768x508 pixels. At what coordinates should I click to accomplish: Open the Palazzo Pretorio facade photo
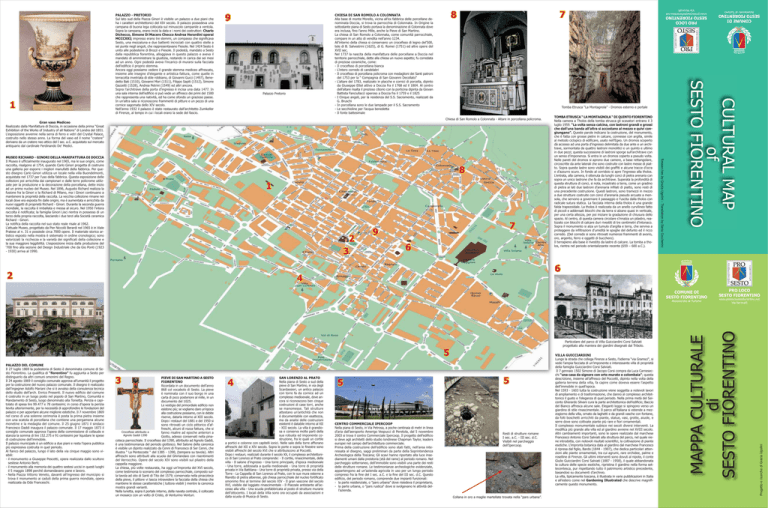[274, 57]
